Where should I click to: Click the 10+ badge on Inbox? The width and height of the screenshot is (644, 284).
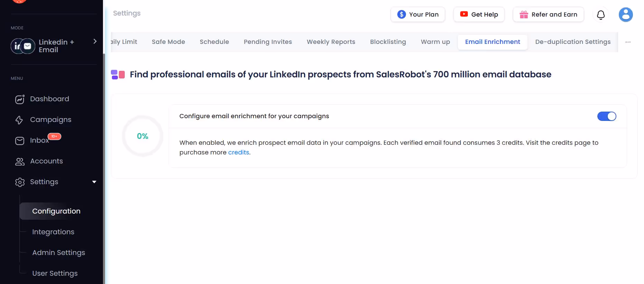point(54,136)
